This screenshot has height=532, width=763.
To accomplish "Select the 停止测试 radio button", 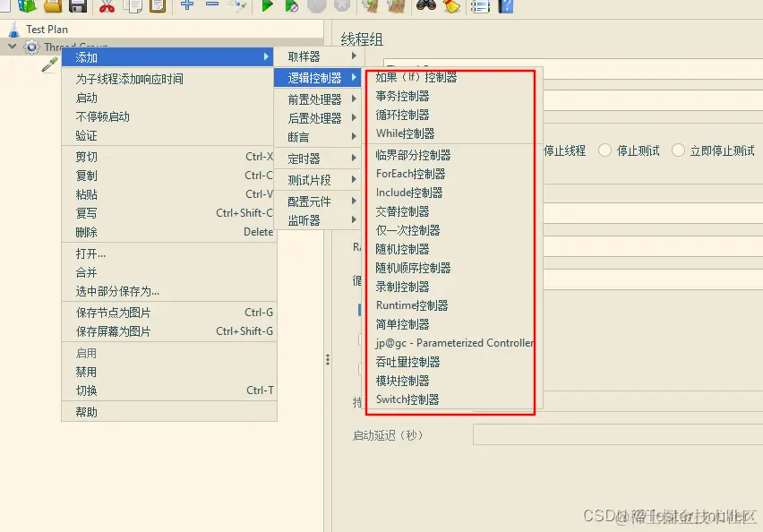I will pyautogui.click(x=604, y=150).
